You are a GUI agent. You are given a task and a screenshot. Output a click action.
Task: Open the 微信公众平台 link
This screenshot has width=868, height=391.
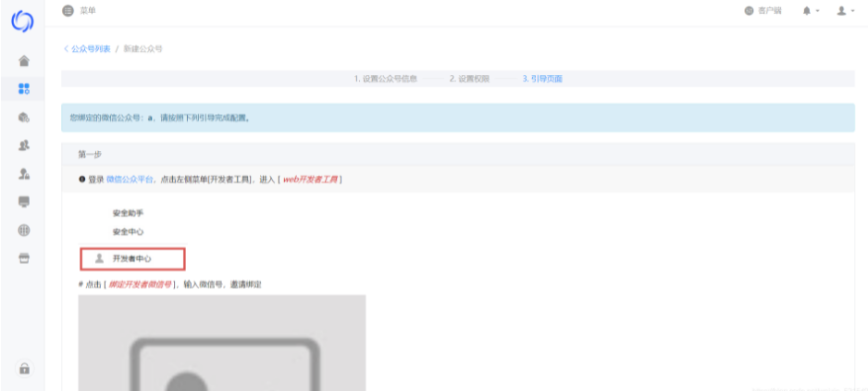tap(130, 179)
